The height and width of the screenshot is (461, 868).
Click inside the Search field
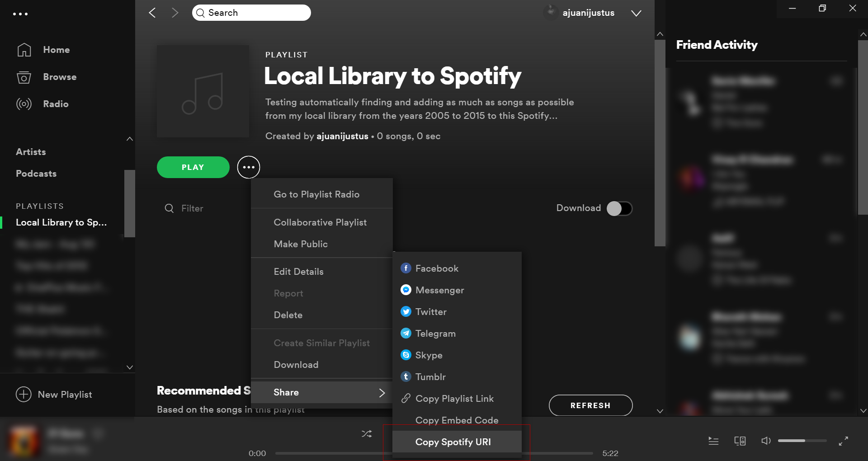(251, 13)
